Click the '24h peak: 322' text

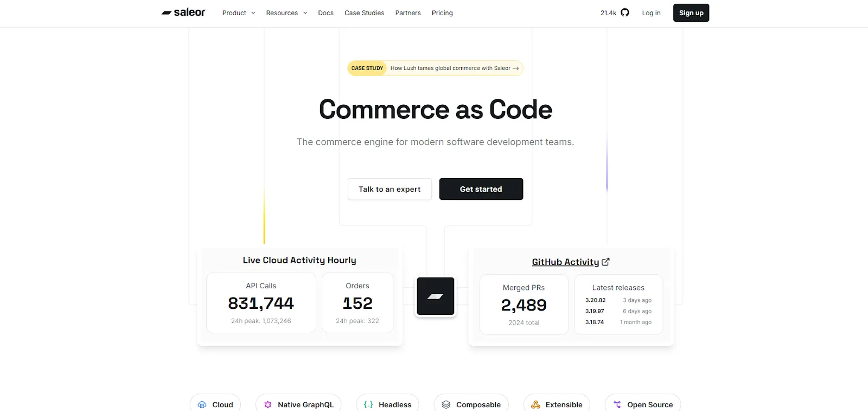(358, 321)
